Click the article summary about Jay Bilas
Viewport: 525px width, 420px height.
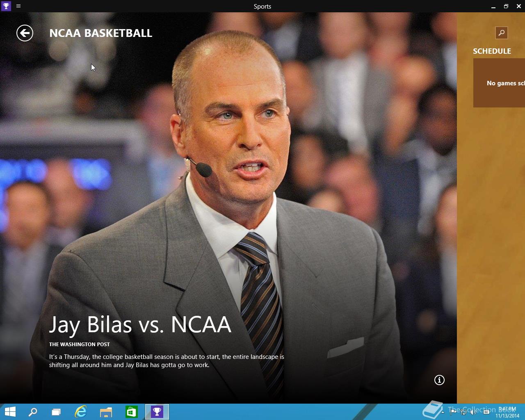(167, 361)
